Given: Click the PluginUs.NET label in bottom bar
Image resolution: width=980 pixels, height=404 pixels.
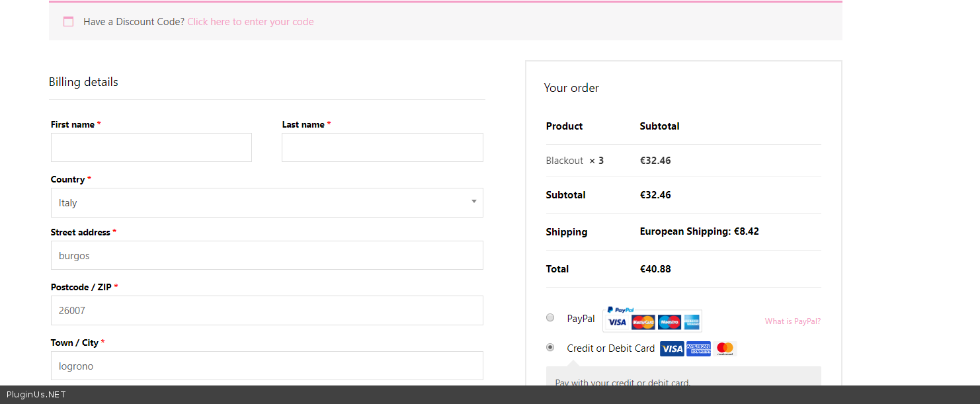Looking at the screenshot, I should [36, 395].
